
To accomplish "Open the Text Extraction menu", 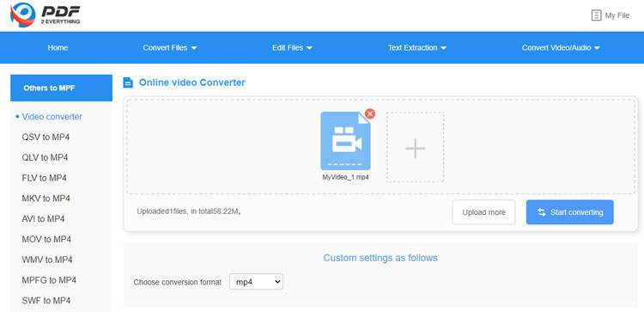I will coord(416,47).
